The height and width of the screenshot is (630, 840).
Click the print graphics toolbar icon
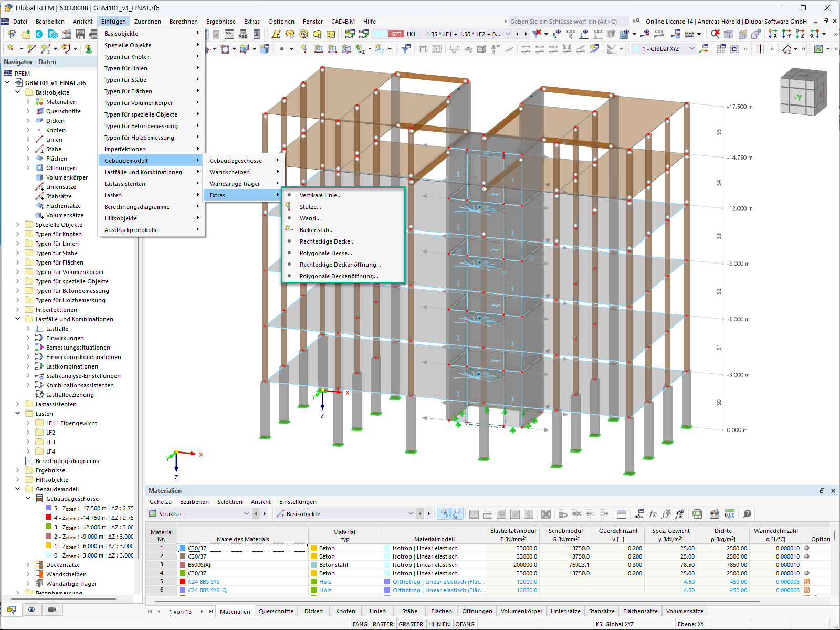93,34
